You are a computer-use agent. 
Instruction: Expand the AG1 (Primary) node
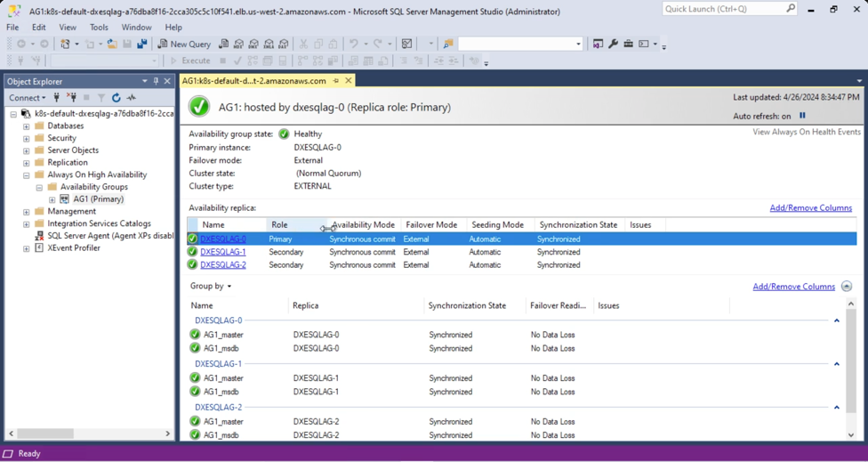(52, 199)
